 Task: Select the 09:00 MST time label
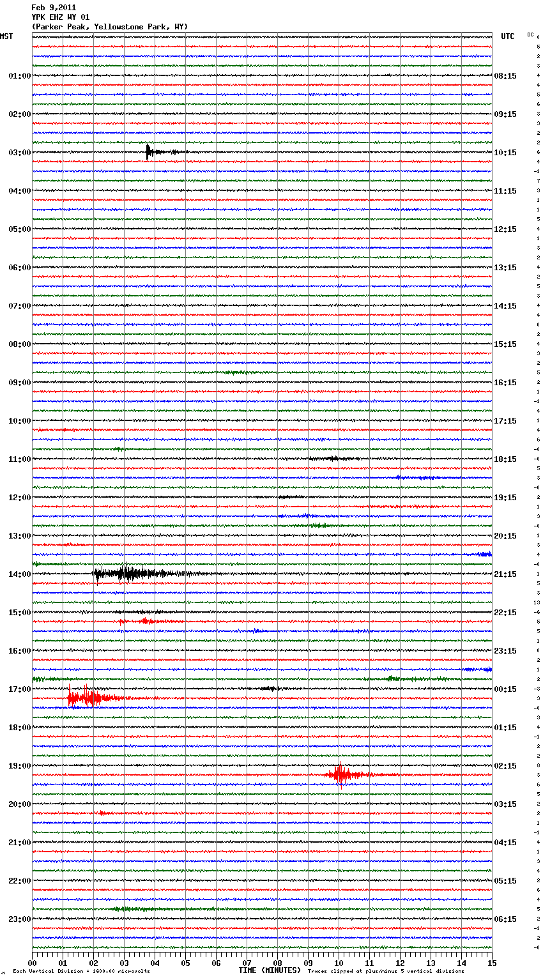(20, 383)
